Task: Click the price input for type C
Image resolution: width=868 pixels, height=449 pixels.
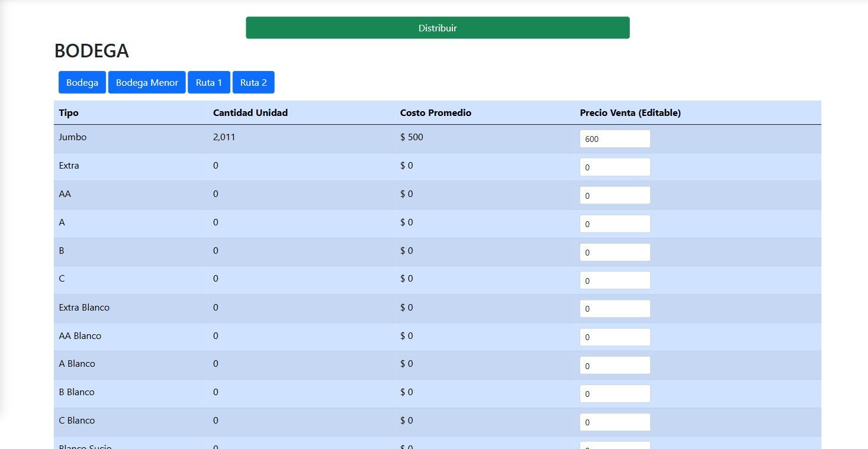Action: pos(615,280)
